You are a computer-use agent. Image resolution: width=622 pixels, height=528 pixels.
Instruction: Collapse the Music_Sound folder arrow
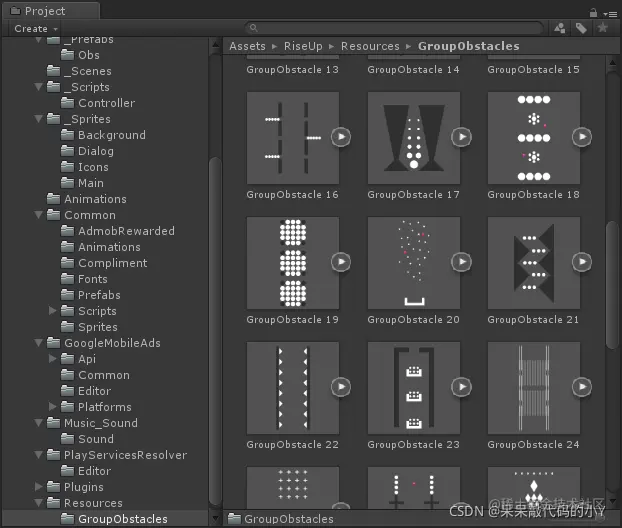(x=38, y=422)
